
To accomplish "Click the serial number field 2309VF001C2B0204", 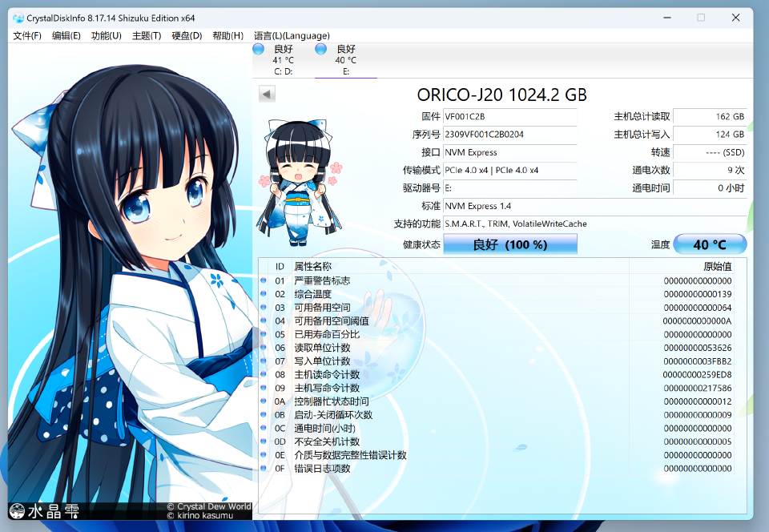I will 510,135.
